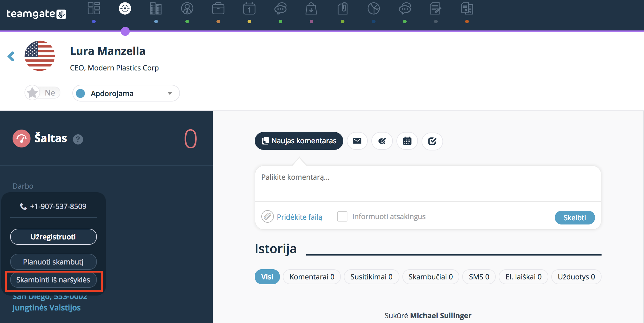Screen dimensions: 644x323
Task: Open the chat bubble icon beside the calendar icon
Action: [280, 8]
